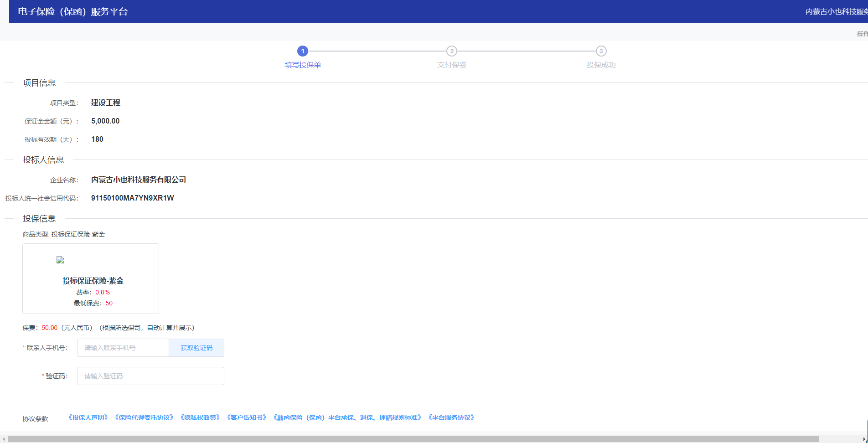Open the 《隐私权政策》 link
Viewport: 868px width, 443px height.
(200, 417)
